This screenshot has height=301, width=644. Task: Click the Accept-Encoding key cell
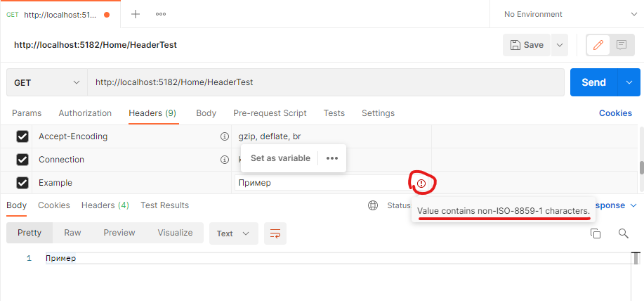132,136
